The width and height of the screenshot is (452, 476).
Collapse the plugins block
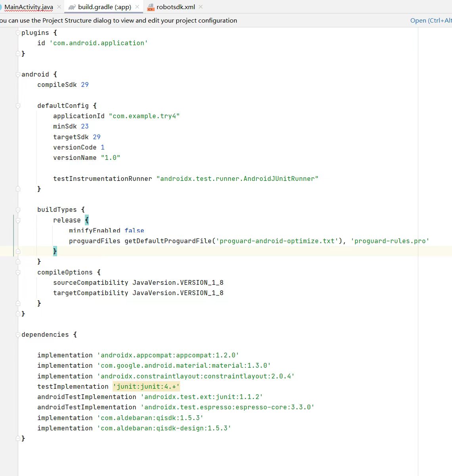(18, 33)
